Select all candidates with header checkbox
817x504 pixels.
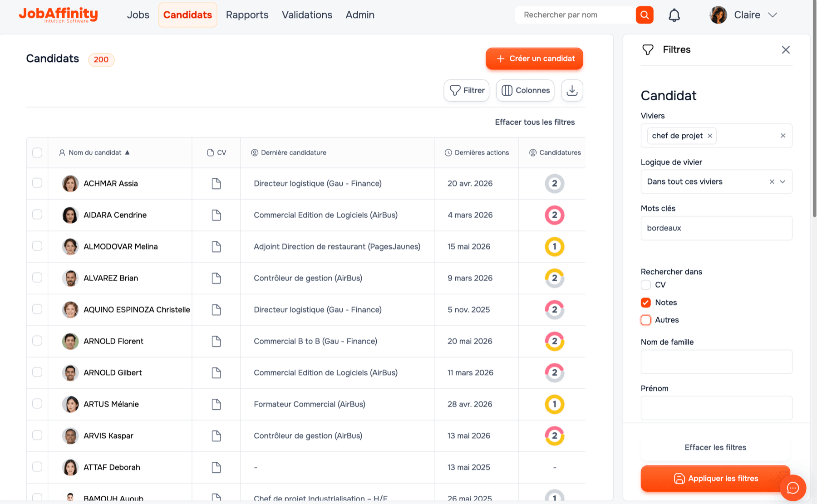coord(37,152)
